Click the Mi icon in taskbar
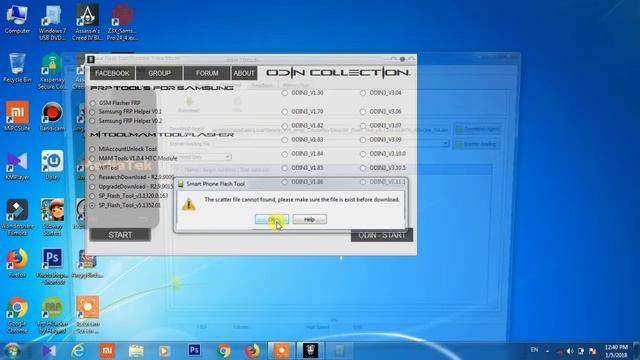The height and width of the screenshot is (360, 640). 107,351
